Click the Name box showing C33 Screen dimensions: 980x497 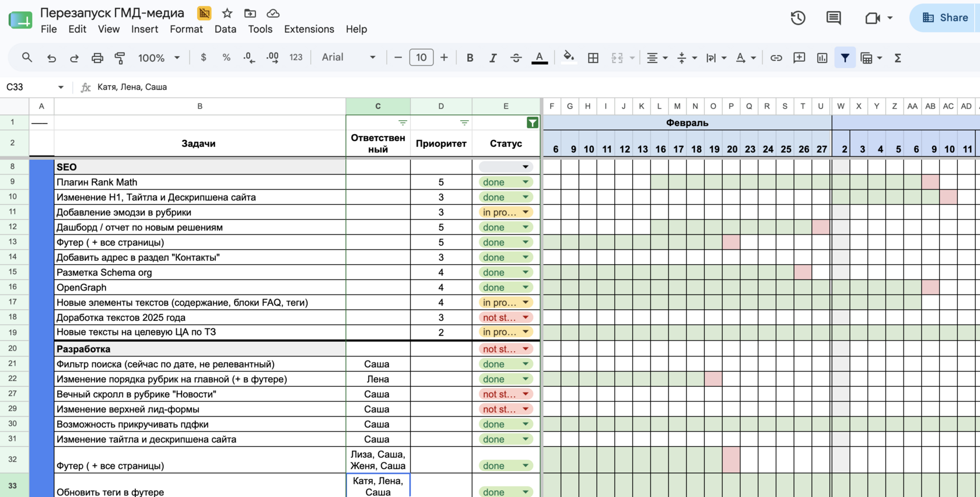(28, 87)
